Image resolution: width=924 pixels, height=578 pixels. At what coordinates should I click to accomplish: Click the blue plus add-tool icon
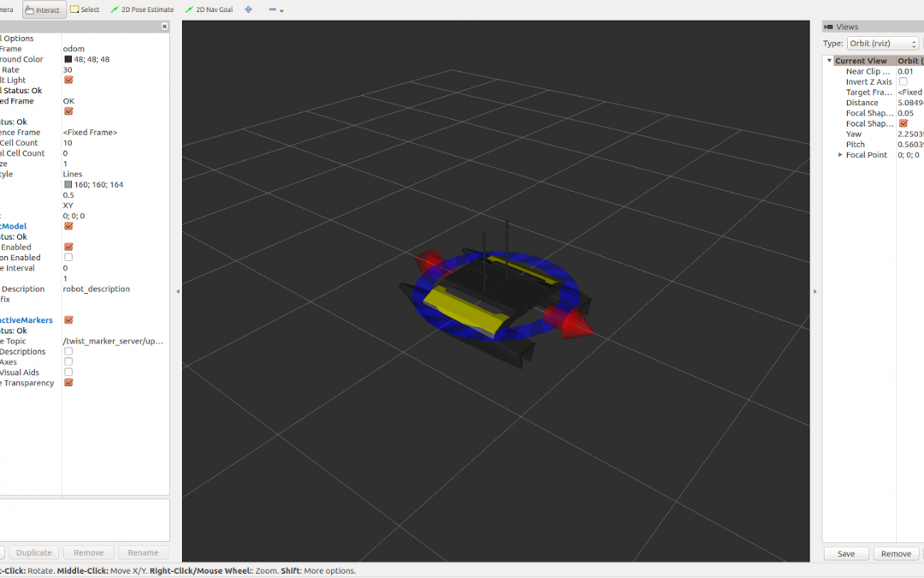pyautogui.click(x=249, y=10)
